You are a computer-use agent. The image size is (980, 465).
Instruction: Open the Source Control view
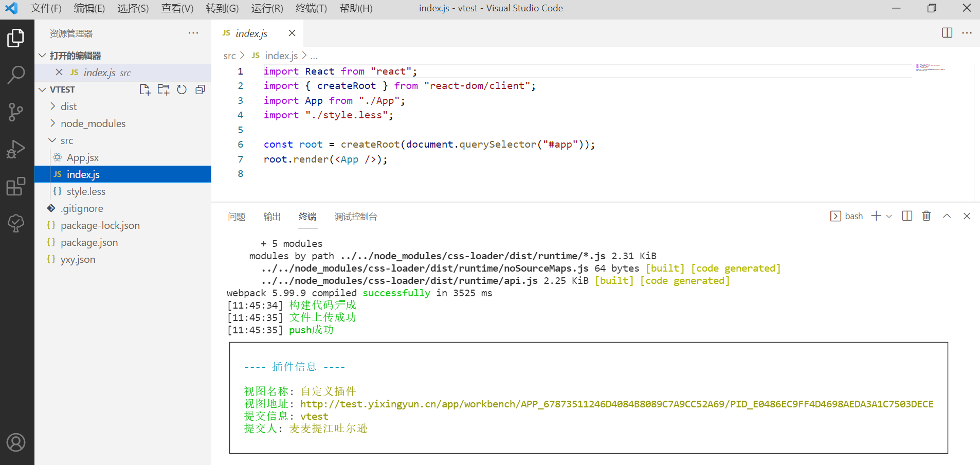[x=16, y=112]
